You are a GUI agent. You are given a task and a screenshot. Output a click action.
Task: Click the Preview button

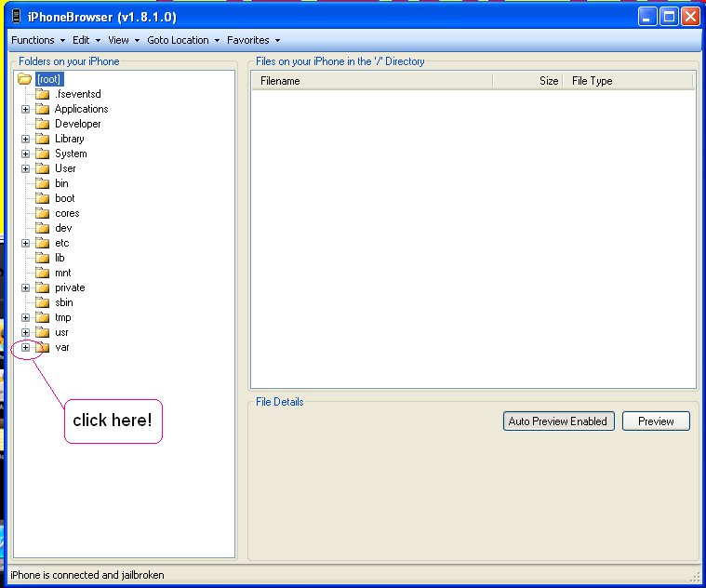(x=656, y=421)
